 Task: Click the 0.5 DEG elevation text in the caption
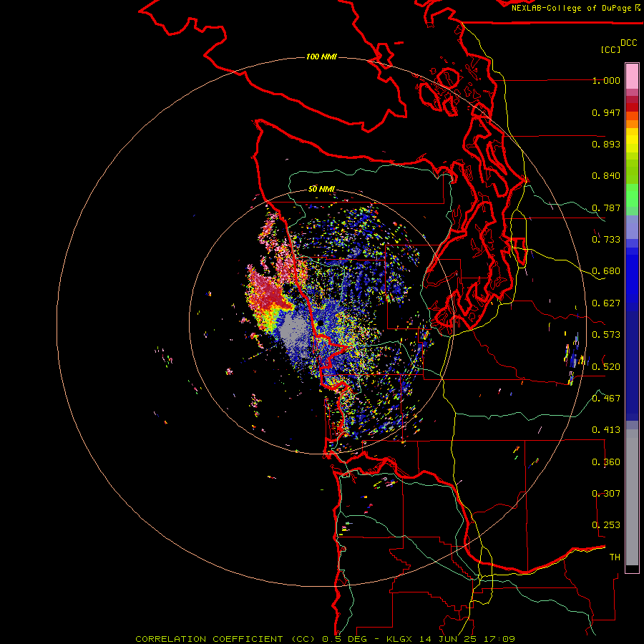coord(344,639)
